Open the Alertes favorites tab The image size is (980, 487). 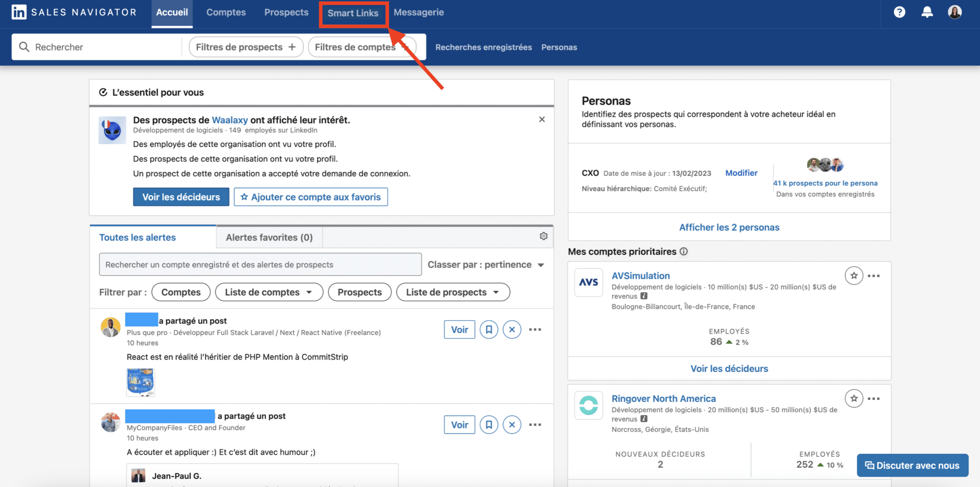(268, 237)
